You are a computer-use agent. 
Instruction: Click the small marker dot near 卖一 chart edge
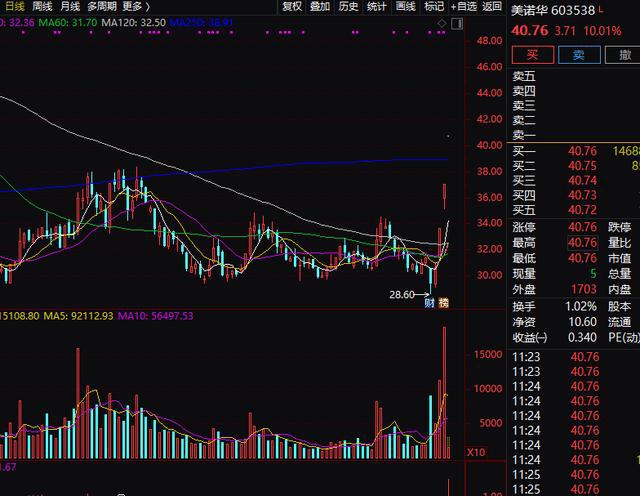pyautogui.click(x=448, y=136)
